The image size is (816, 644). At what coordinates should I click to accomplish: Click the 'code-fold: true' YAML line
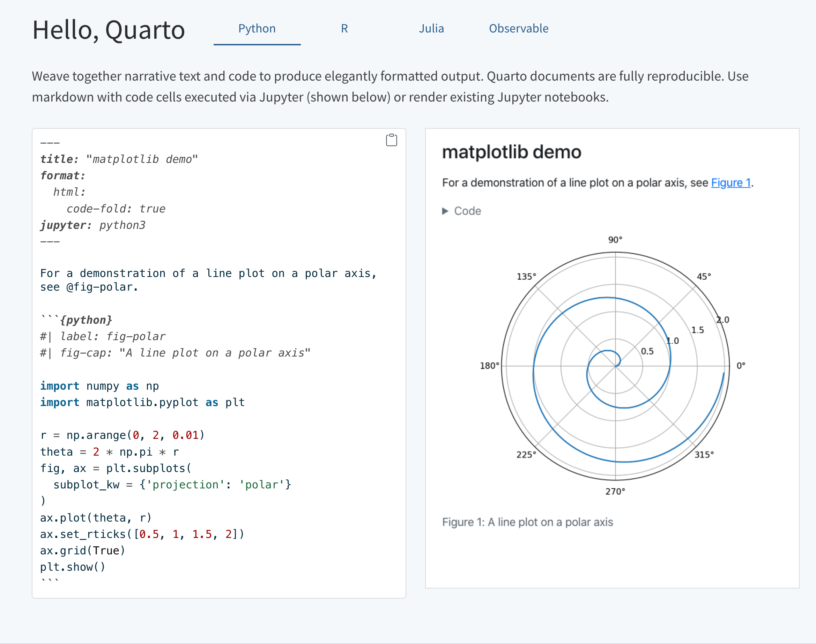tap(116, 209)
